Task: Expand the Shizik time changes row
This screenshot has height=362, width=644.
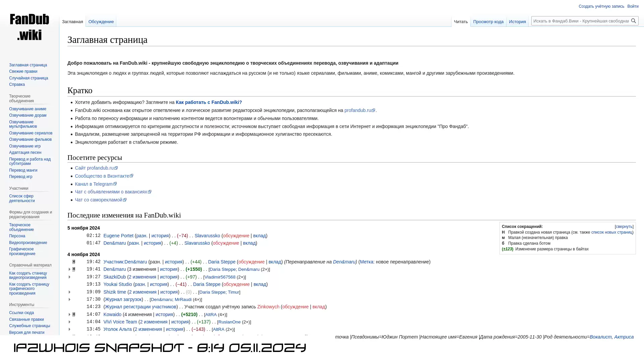Action: tap(69, 292)
